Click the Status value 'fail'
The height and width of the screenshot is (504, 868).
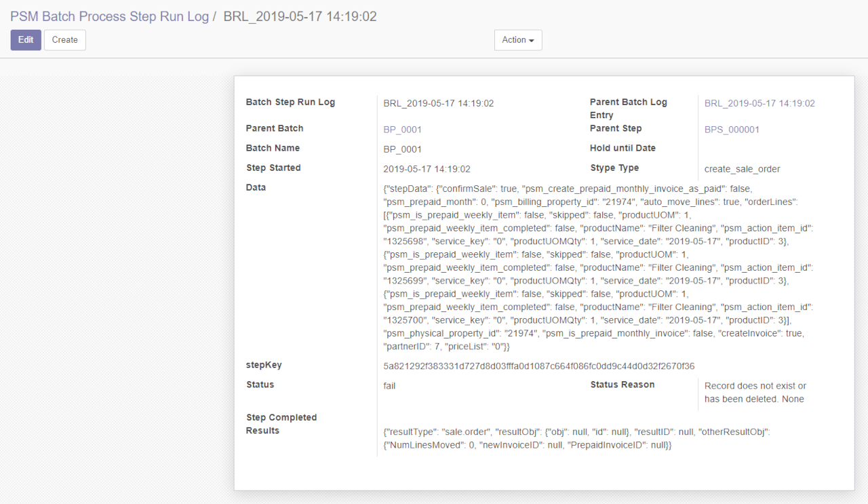tap(389, 386)
